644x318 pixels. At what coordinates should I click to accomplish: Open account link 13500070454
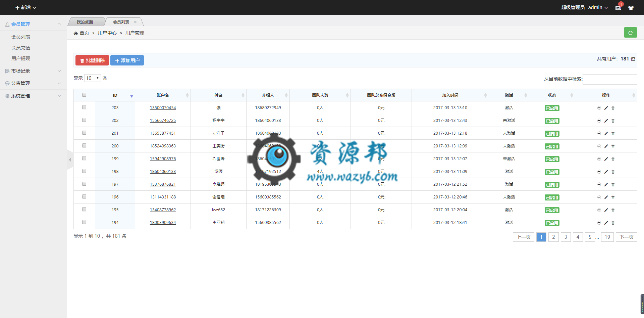(x=163, y=108)
